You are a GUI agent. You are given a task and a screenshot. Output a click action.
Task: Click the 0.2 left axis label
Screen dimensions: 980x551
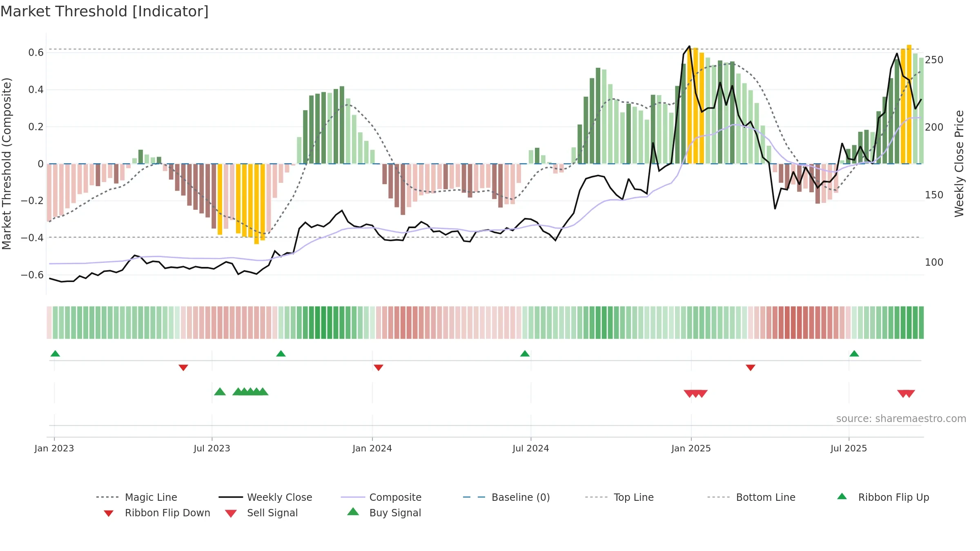(x=36, y=127)
